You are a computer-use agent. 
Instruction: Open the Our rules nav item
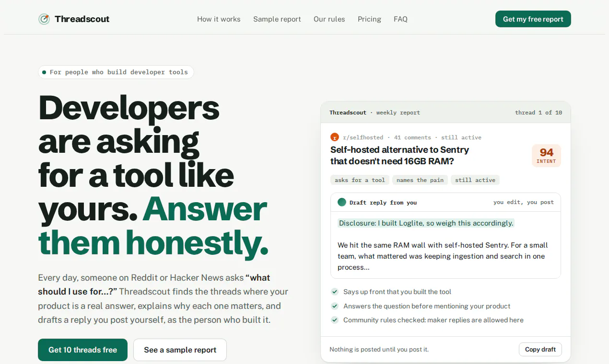pyautogui.click(x=329, y=19)
